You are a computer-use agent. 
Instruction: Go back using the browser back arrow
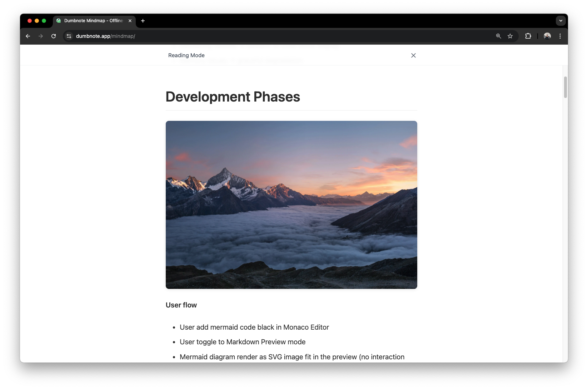[x=28, y=36]
